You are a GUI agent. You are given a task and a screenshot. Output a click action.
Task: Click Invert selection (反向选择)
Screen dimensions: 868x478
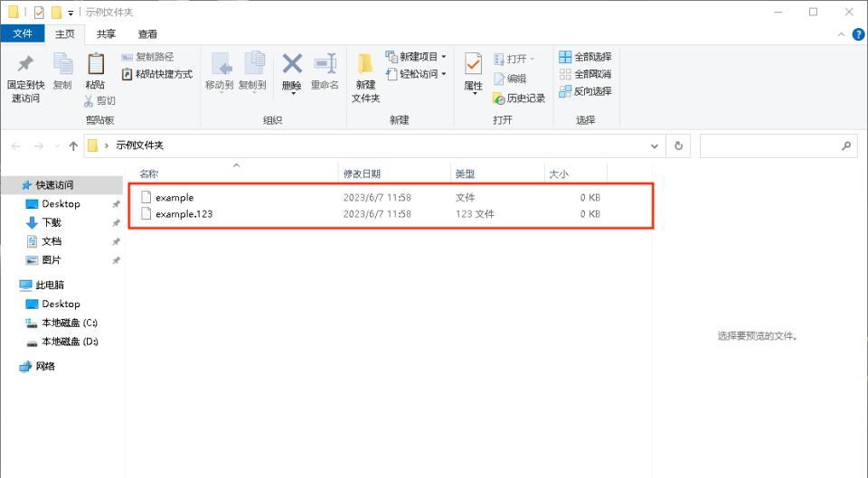[585, 90]
